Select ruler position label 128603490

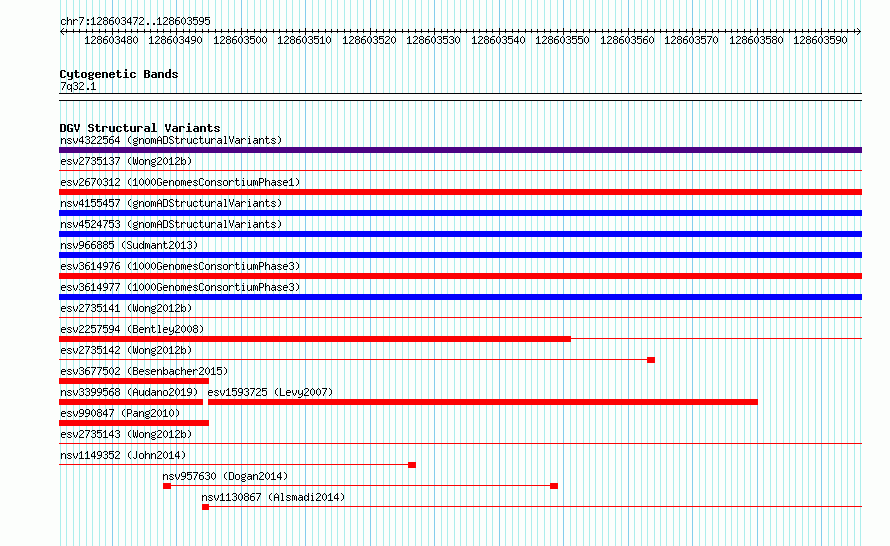pyautogui.click(x=175, y=40)
